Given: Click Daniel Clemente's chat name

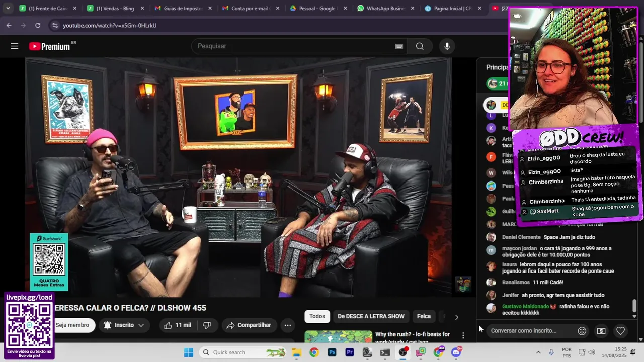Looking at the screenshot, I should tap(521, 237).
